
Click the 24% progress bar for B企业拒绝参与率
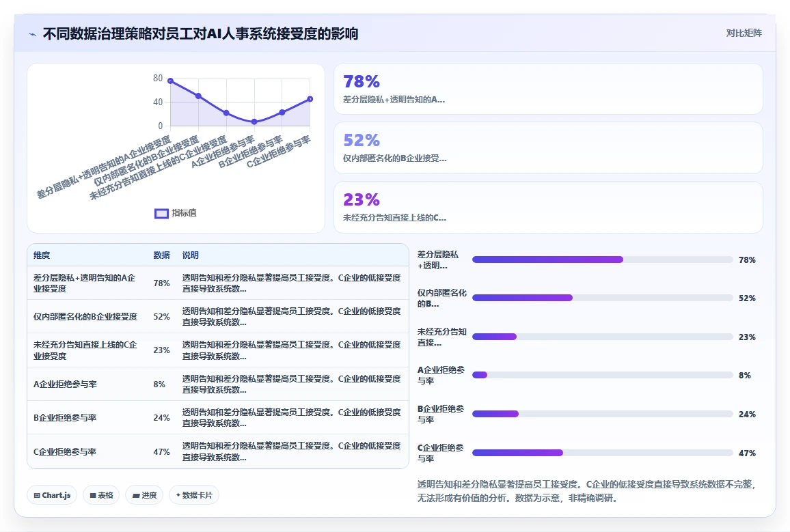pos(602,414)
